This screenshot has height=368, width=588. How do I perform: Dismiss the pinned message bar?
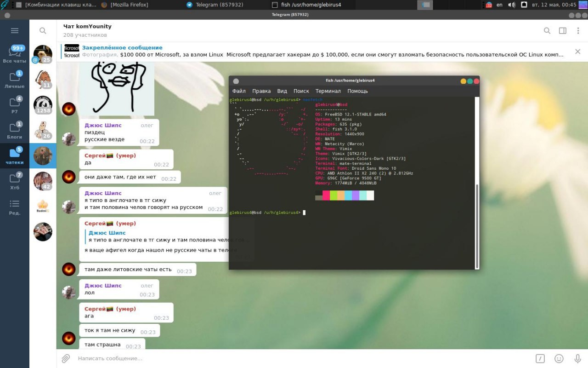pyautogui.click(x=578, y=52)
